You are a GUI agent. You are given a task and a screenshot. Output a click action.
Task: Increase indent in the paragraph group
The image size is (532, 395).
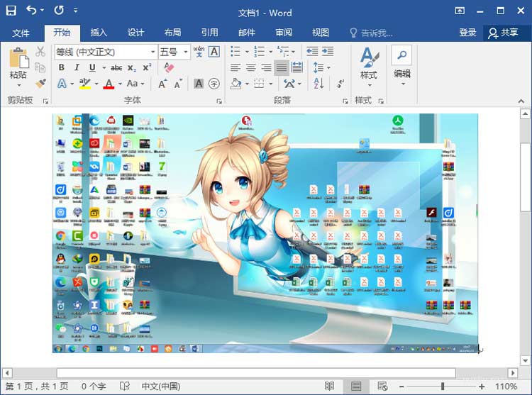pyautogui.click(x=327, y=52)
